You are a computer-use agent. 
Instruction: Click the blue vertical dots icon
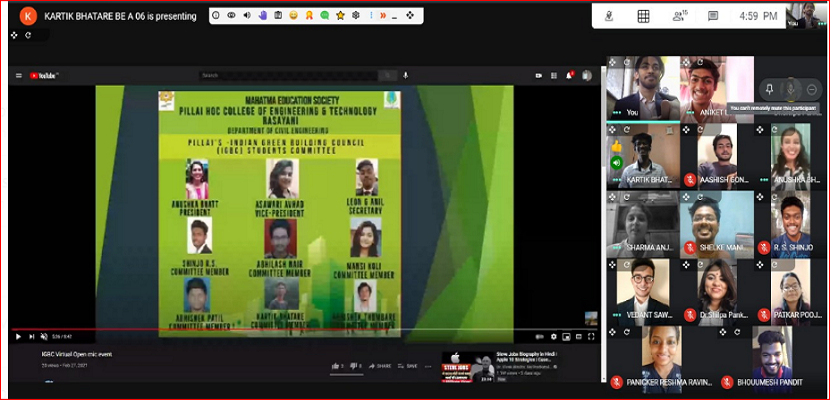point(371,16)
